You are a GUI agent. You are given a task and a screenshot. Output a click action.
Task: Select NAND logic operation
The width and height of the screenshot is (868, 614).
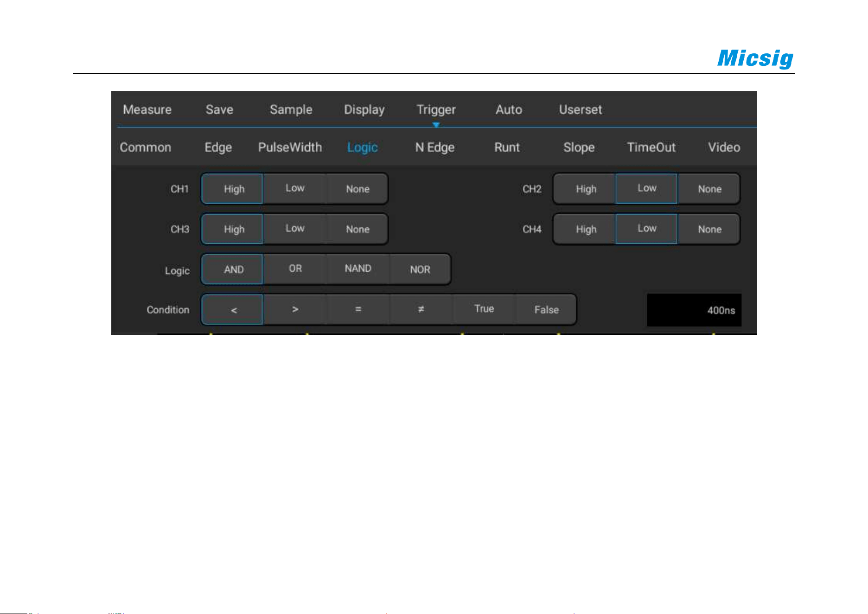coord(357,269)
